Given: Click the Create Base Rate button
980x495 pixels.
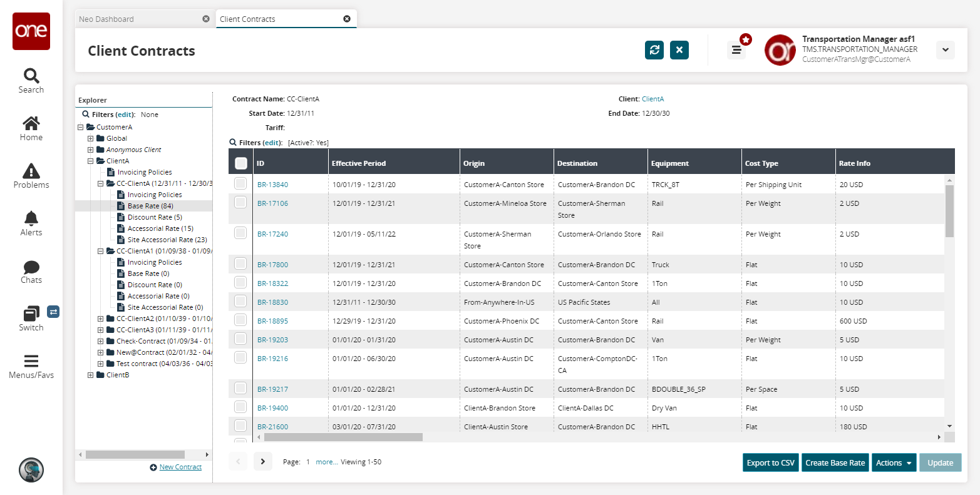Looking at the screenshot, I should tap(835, 462).
